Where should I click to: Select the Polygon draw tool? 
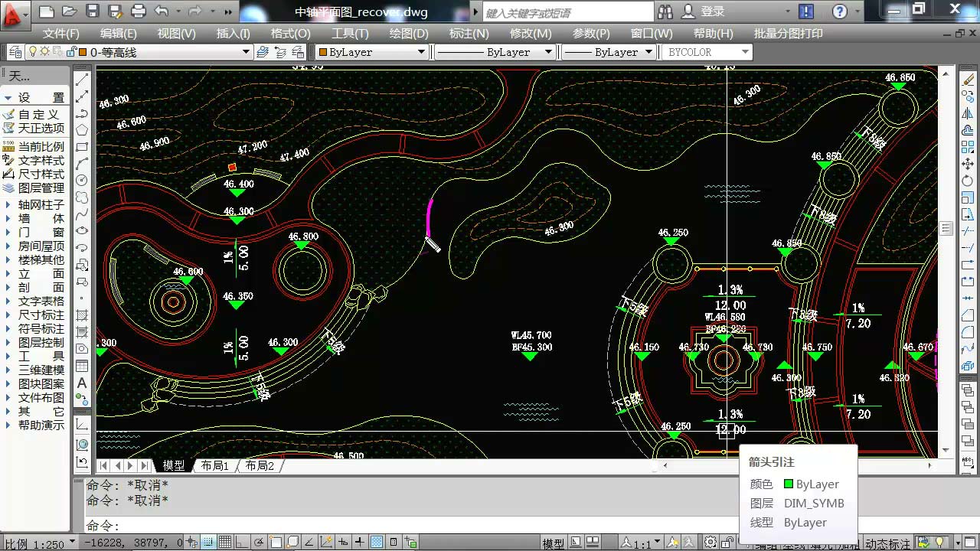82,130
